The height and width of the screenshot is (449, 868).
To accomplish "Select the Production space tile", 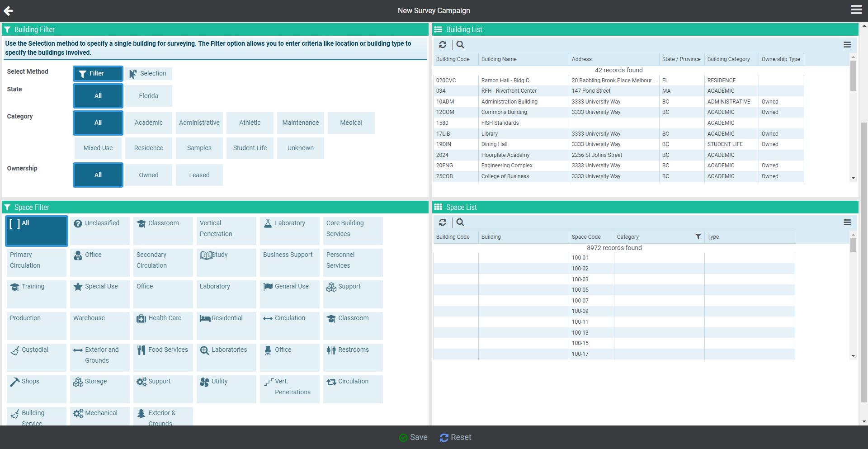I will click(x=37, y=326).
